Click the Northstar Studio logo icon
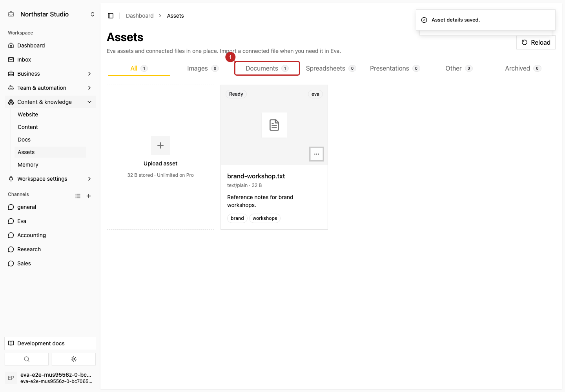Image resolution: width=565 pixels, height=392 pixels. pyautogui.click(x=11, y=14)
